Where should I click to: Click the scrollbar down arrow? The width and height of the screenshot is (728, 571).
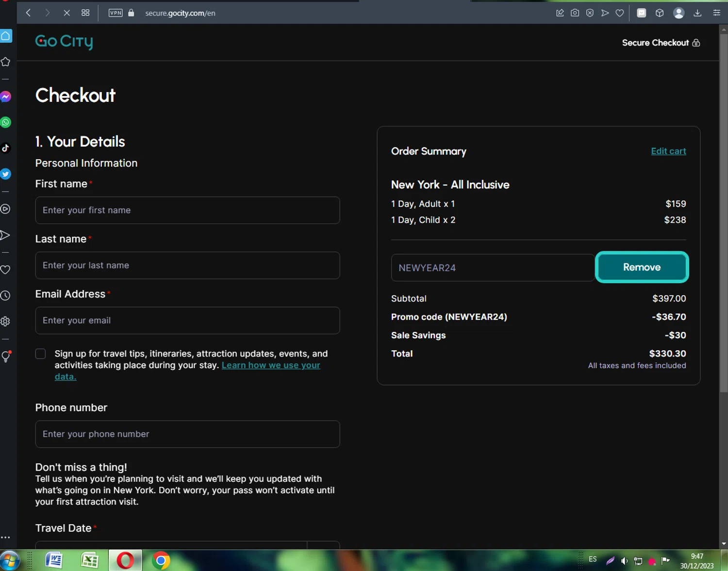[724, 544]
